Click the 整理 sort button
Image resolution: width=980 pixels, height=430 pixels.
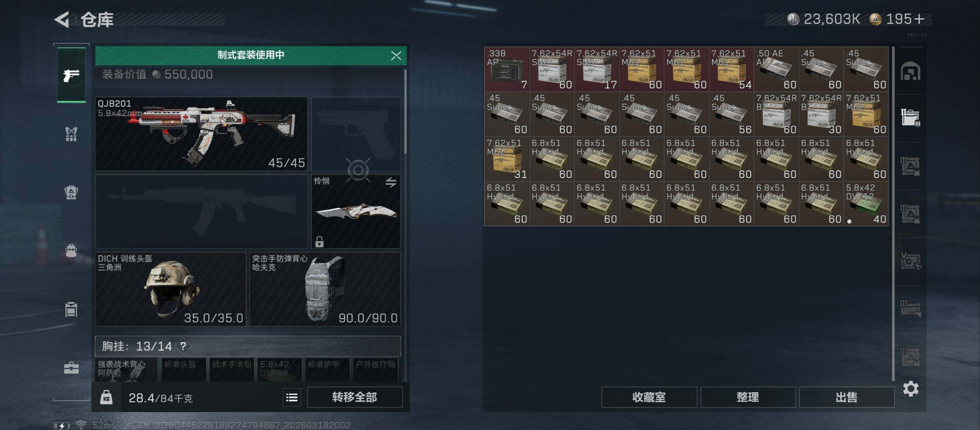[x=748, y=397]
